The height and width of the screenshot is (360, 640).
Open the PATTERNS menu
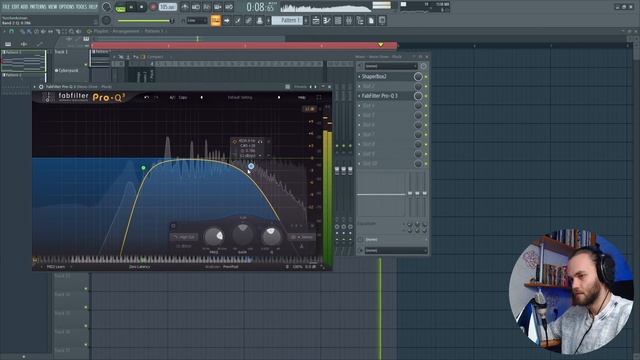click(38, 7)
